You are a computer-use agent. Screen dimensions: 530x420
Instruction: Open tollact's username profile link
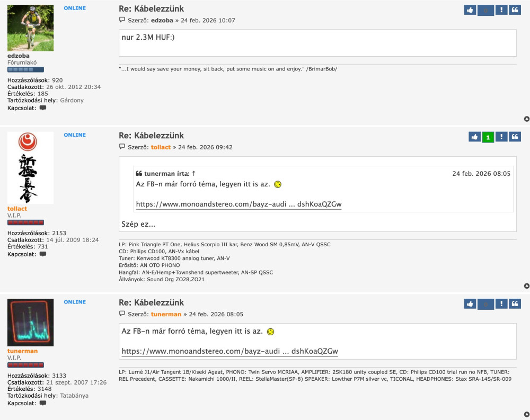point(16,209)
